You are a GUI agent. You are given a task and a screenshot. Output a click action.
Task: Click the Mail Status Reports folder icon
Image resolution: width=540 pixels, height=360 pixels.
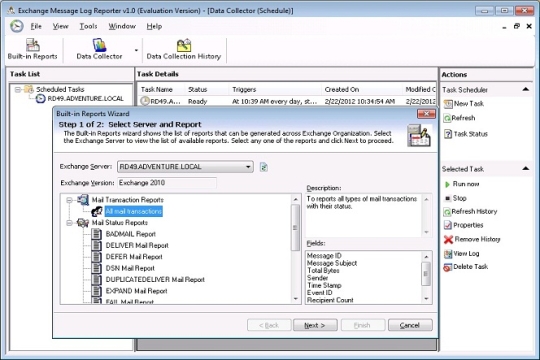(x=83, y=223)
